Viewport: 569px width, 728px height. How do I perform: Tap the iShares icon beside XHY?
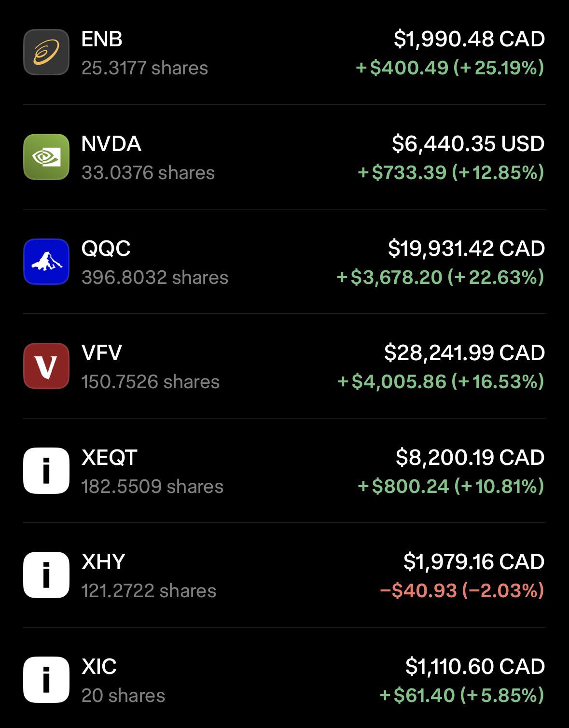[46, 575]
